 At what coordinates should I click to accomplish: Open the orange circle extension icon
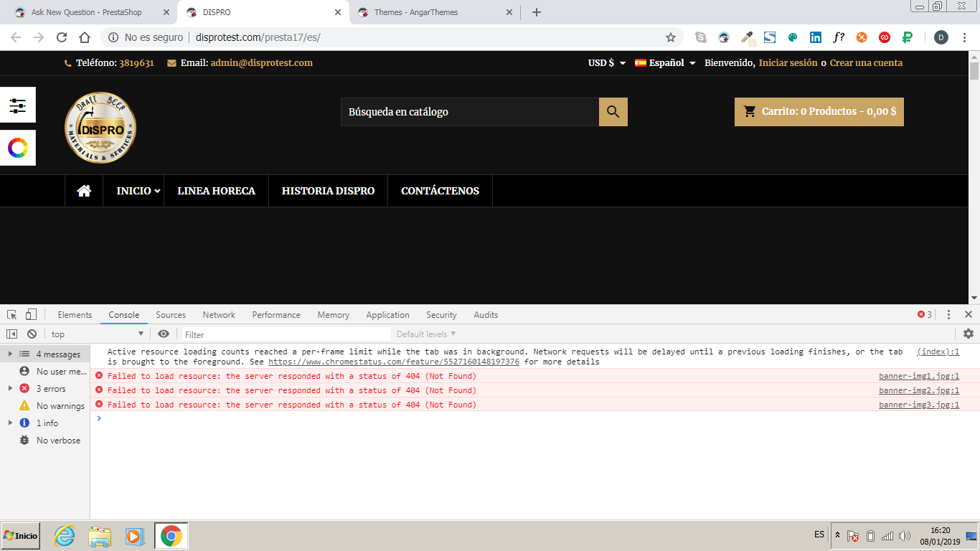[862, 37]
